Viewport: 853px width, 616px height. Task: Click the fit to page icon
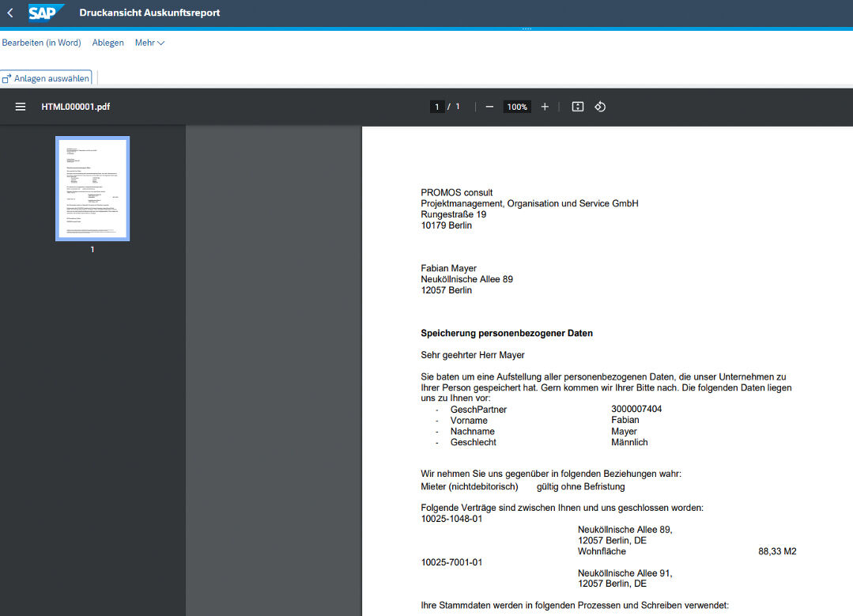point(578,107)
